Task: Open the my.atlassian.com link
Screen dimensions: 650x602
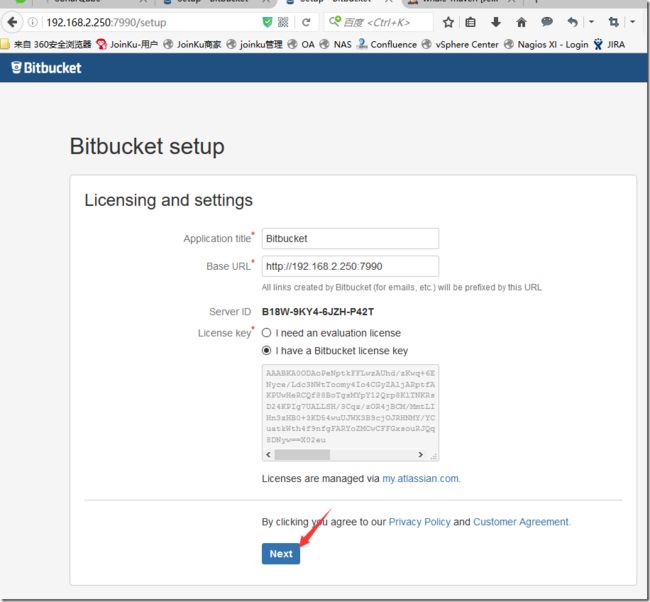Action: (420, 478)
